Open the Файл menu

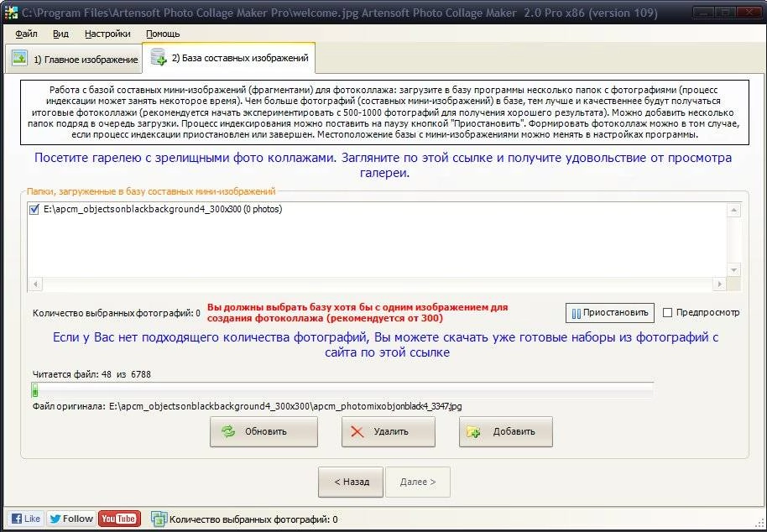[26, 34]
